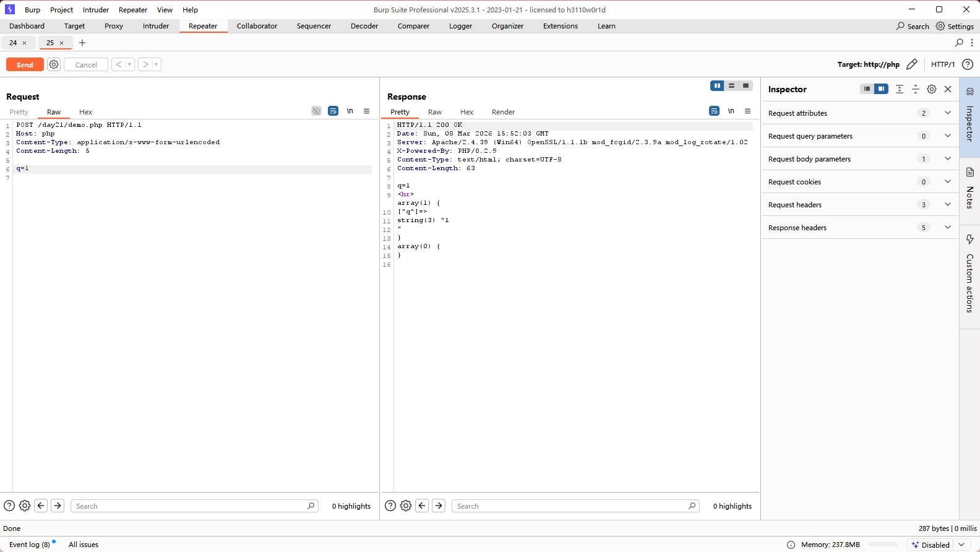Switch Response view to Render tab
This screenshot has height=552, width=980.
point(503,112)
